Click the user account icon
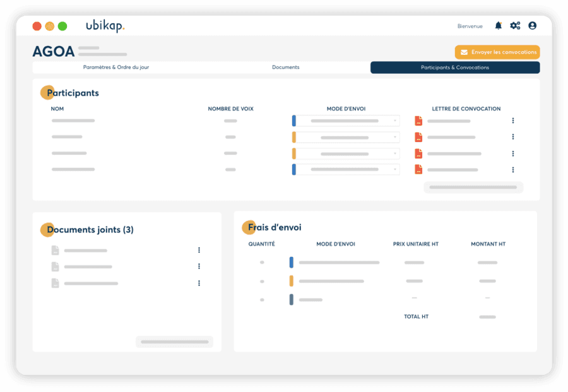 pyautogui.click(x=532, y=25)
